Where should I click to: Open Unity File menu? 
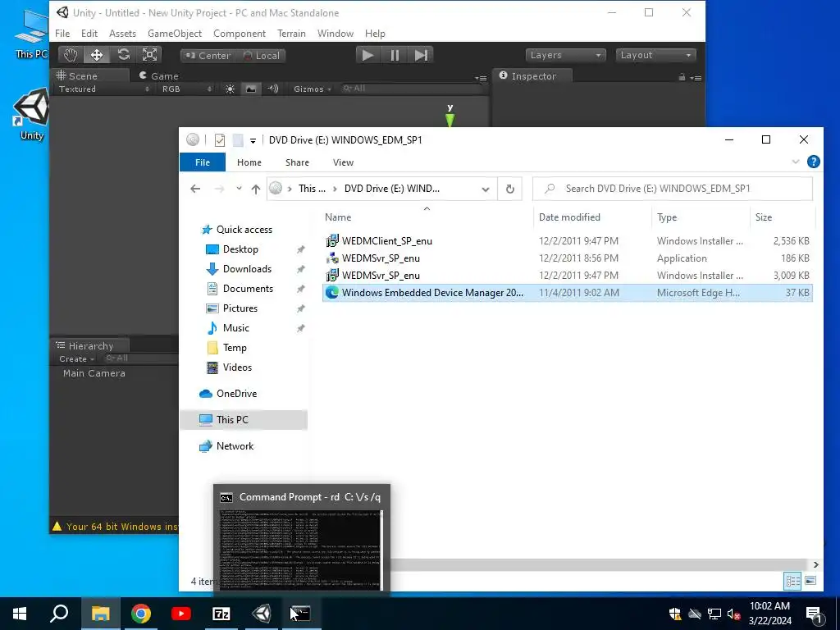pyautogui.click(x=62, y=33)
